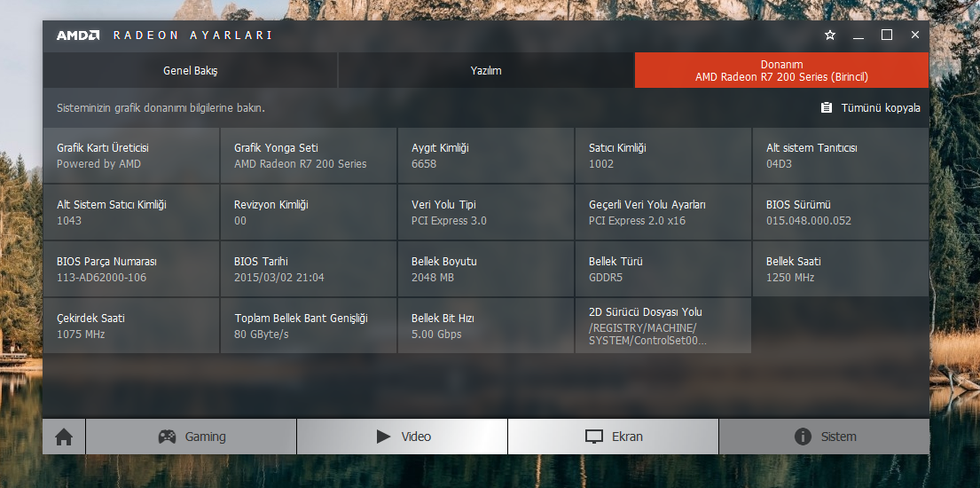Viewport: 980px width, 488px height.
Task: Click the Alt sistem Tanıtıcısı 04D3 tile
Action: pyautogui.click(x=841, y=155)
